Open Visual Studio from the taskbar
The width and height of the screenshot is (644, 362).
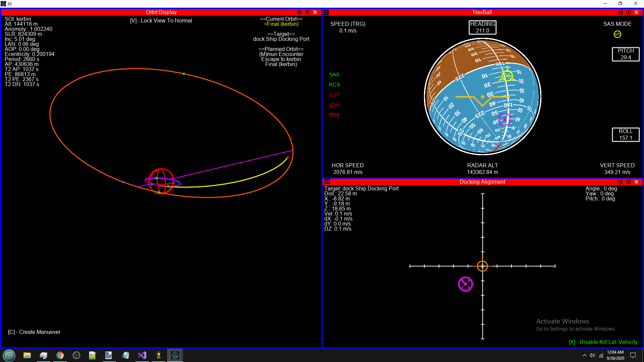(142, 355)
